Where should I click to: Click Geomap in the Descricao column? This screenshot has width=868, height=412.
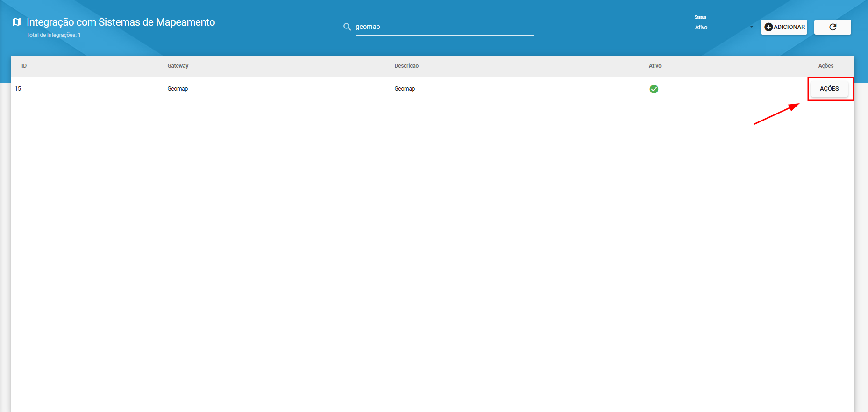tap(405, 89)
